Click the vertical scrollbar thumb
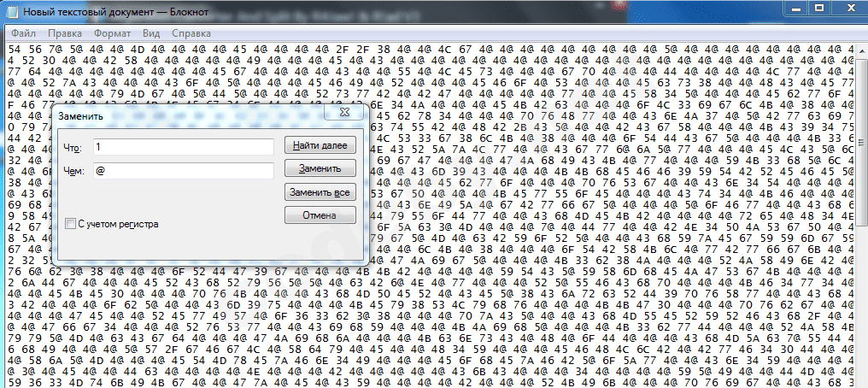The image size is (868, 388). 862,141
